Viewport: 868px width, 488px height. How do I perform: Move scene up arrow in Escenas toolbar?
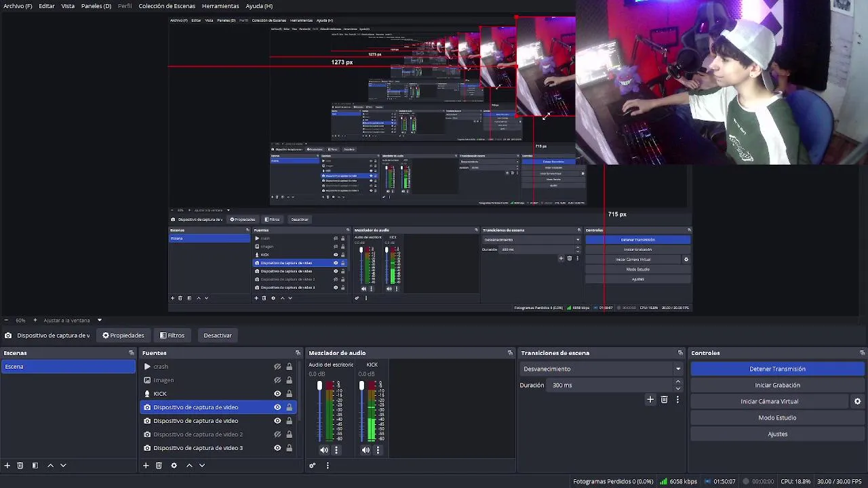coord(50,466)
